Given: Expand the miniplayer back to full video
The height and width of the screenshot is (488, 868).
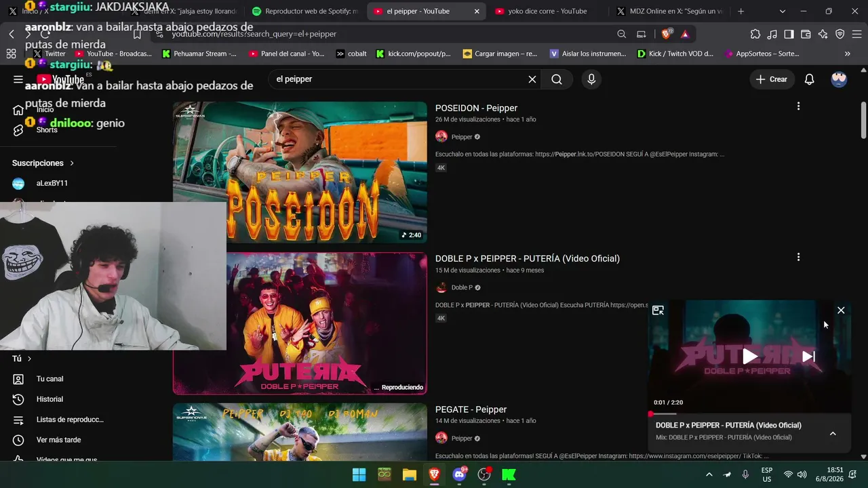Looking at the screenshot, I should (658, 310).
